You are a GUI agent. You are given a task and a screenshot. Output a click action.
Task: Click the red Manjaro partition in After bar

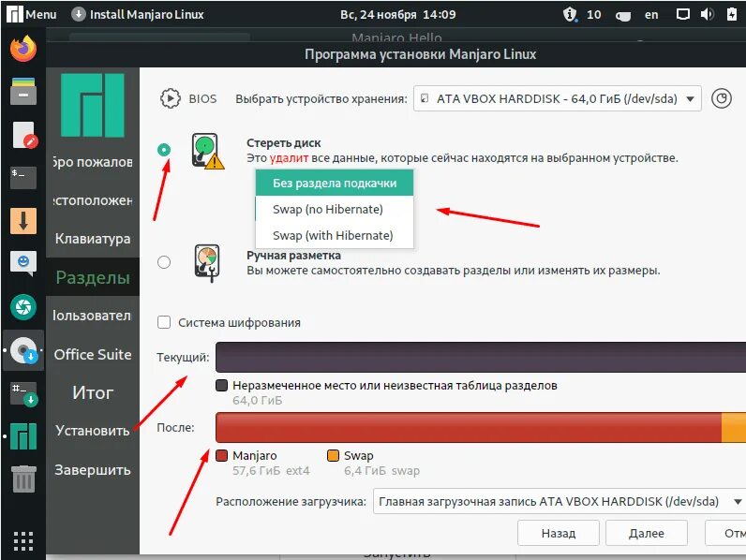point(469,427)
